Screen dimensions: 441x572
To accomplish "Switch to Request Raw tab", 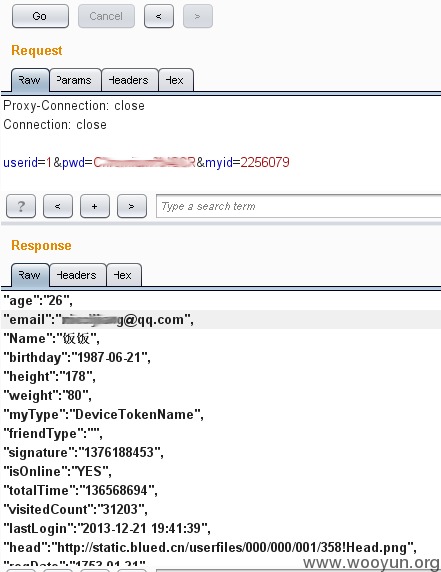I will [x=30, y=80].
